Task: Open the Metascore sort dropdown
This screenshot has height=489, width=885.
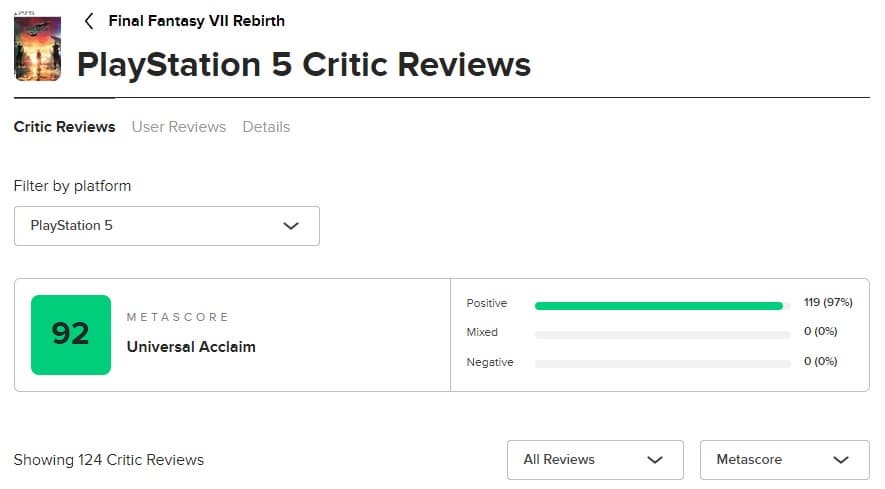Action: pyautogui.click(x=784, y=460)
